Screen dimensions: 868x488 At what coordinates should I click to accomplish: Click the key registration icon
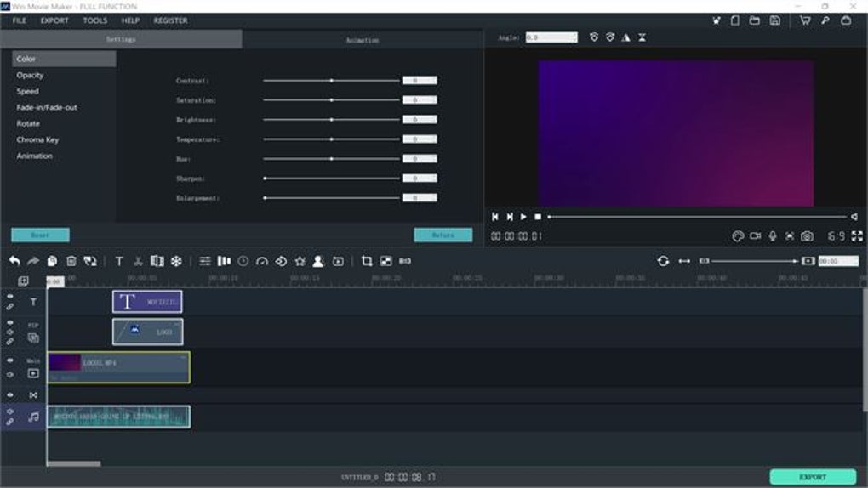click(x=825, y=20)
